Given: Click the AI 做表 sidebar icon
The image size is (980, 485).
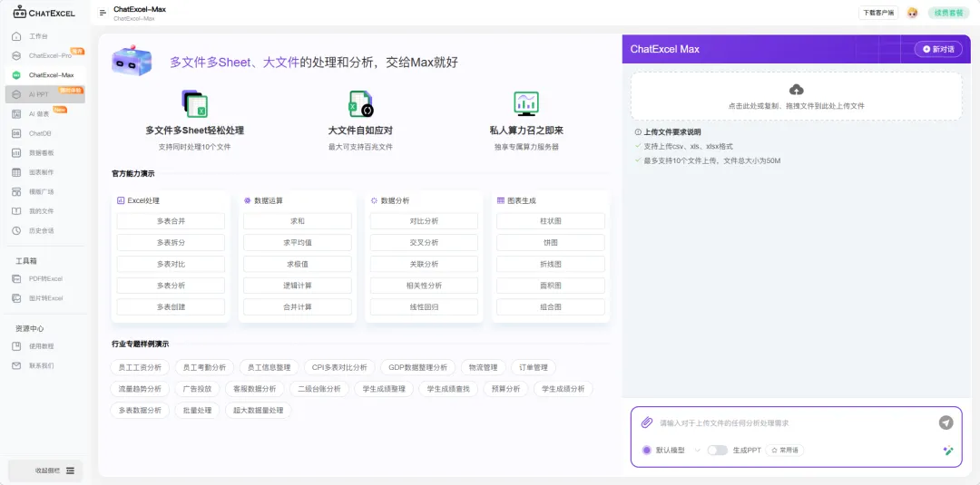Looking at the screenshot, I should pos(17,113).
